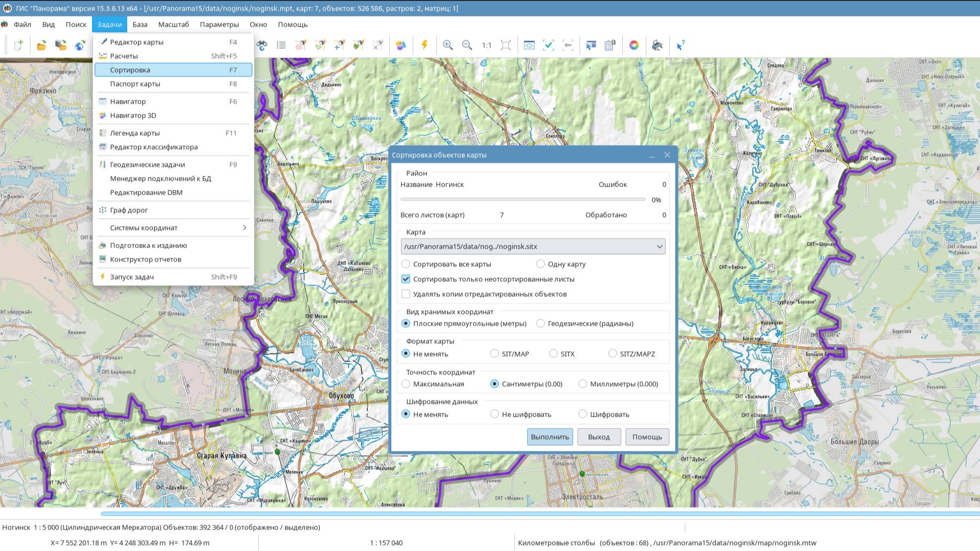Viewport: 980px width, 551px height.
Task: Click the colorful circle palette icon
Action: (634, 45)
